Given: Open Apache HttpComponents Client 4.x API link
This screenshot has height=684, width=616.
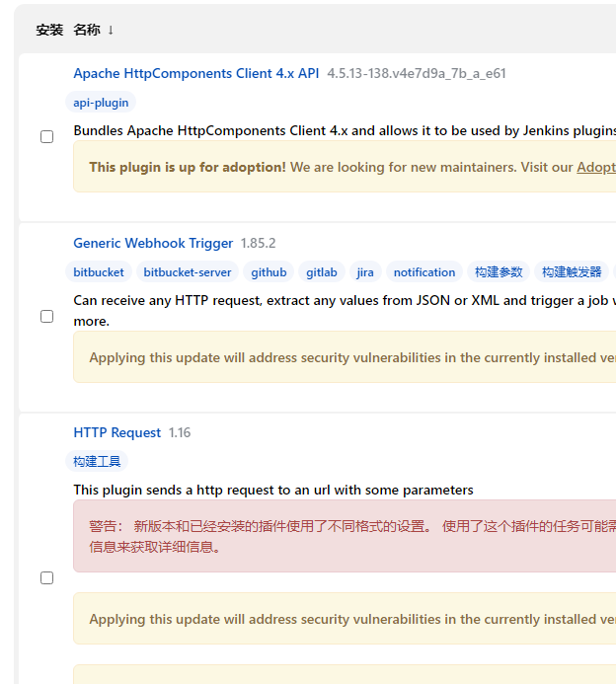Looking at the screenshot, I should (196, 73).
